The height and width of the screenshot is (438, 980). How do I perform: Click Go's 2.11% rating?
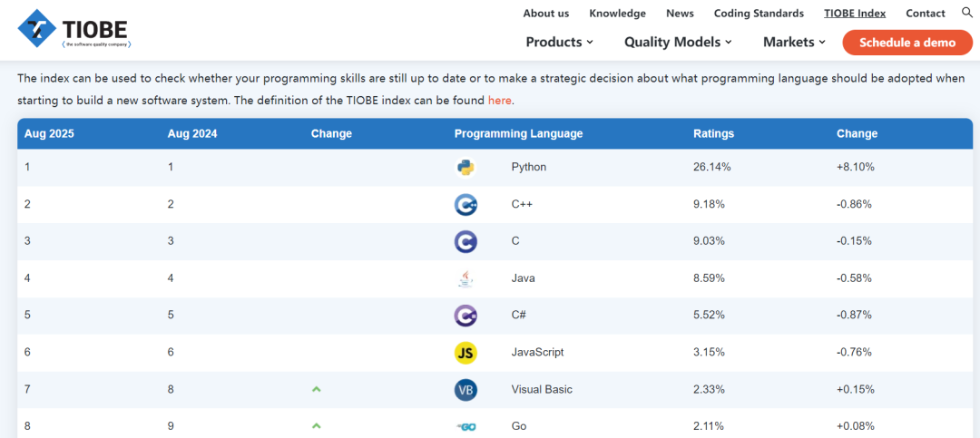709,427
